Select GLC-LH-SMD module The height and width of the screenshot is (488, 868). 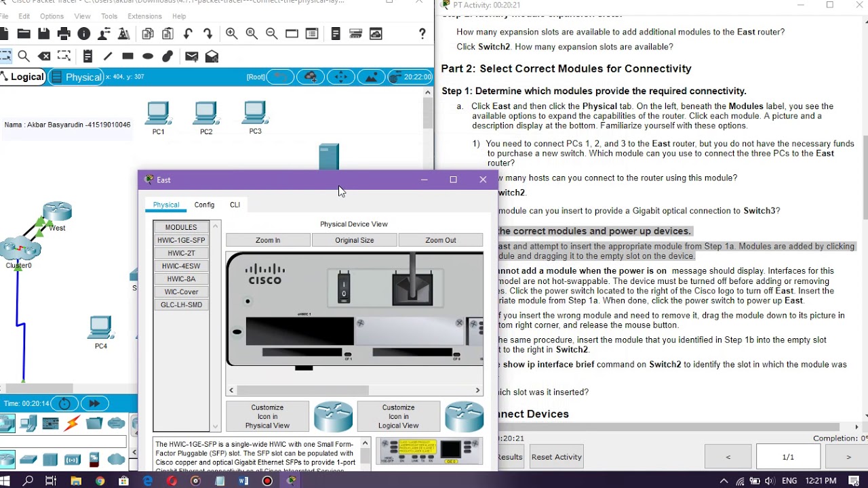tap(181, 305)
